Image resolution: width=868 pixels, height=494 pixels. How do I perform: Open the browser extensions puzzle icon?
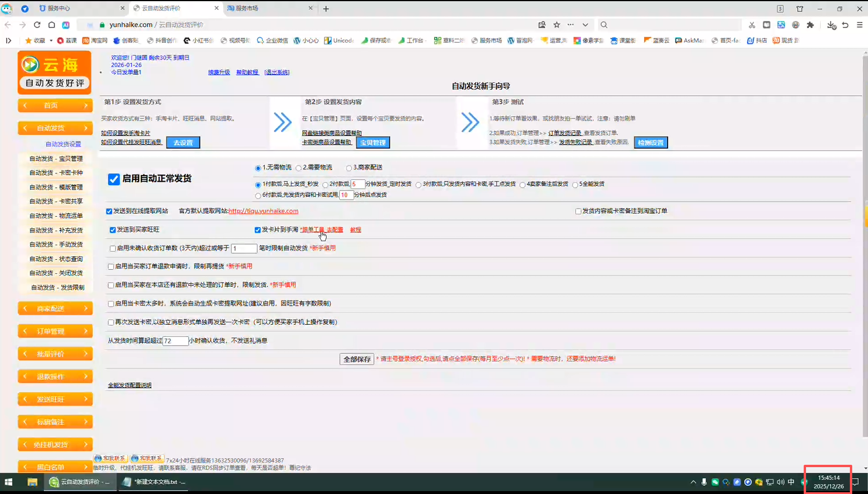(810, 25)
